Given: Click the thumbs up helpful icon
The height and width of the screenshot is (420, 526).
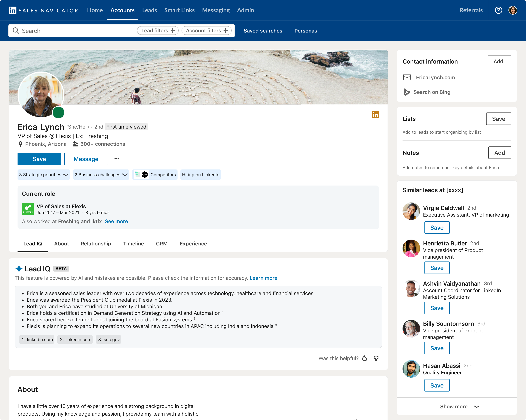Looking at the screenshot, I should [365, 358].
